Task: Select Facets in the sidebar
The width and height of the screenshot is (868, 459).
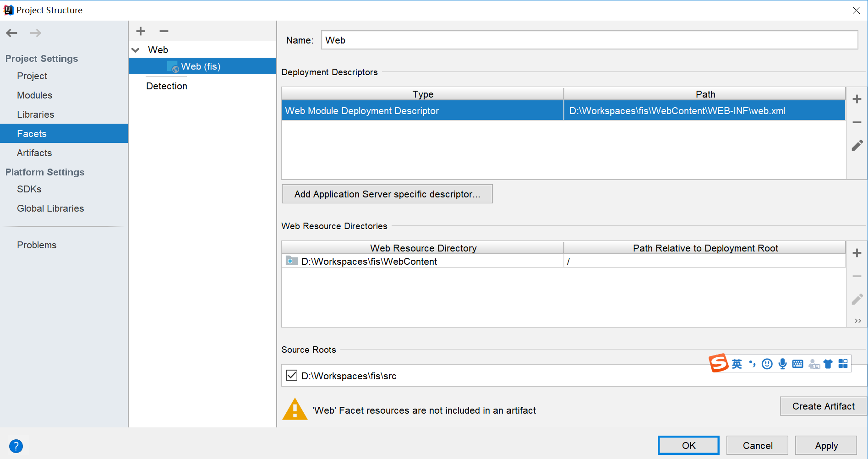Action: [64, 133]
